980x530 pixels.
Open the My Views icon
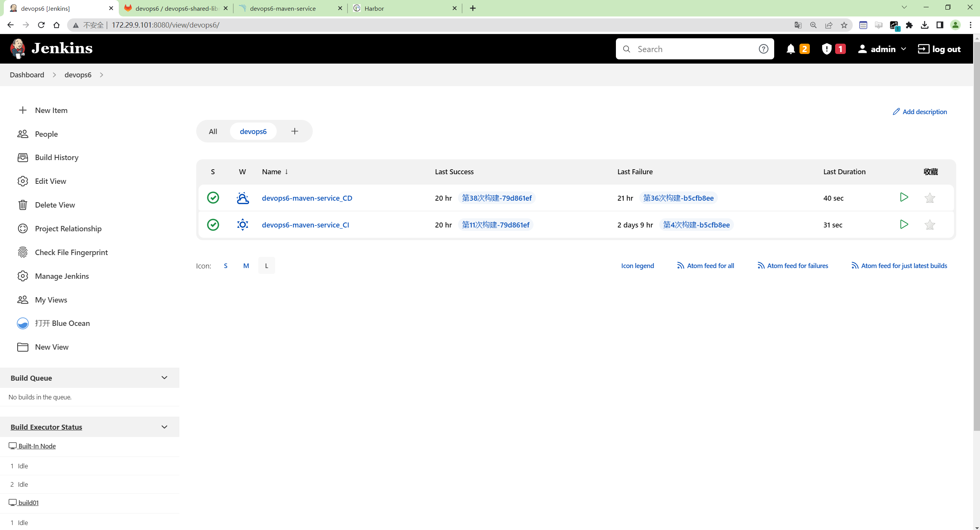click(23, 300)
